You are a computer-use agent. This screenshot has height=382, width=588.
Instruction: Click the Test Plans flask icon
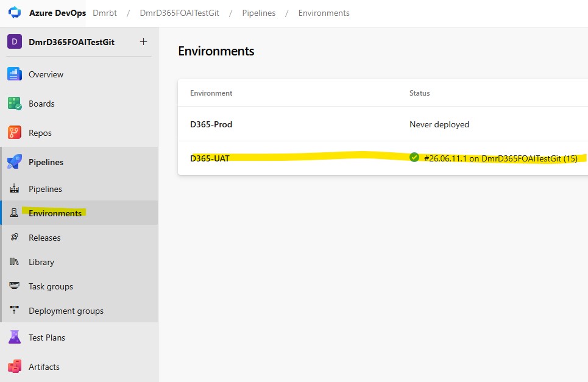pos(14,338)
